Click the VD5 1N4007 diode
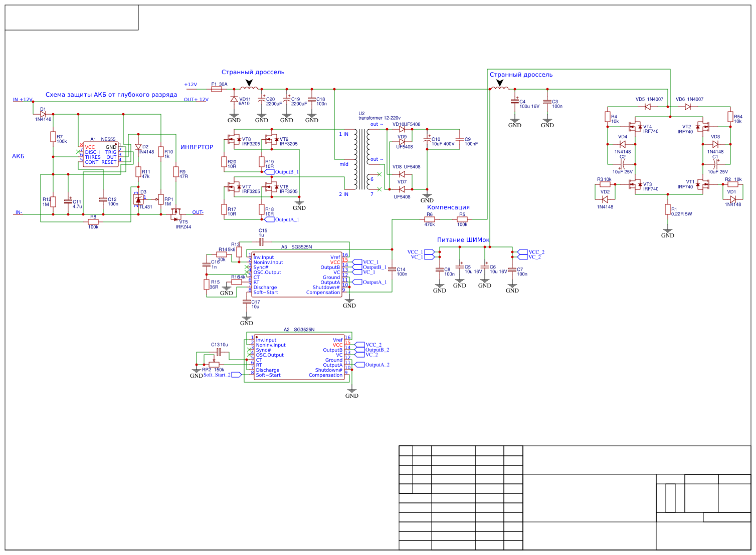The image size is (756, 555). 648,107
